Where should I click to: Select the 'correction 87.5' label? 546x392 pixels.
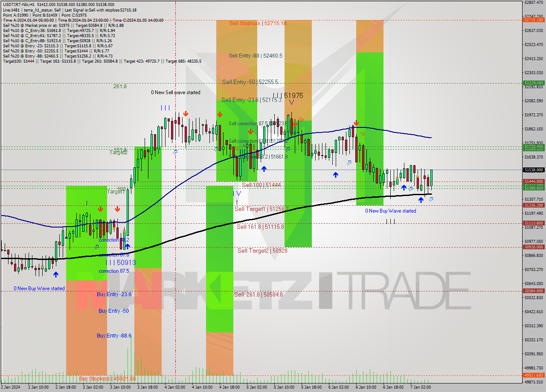coord(114,271)
